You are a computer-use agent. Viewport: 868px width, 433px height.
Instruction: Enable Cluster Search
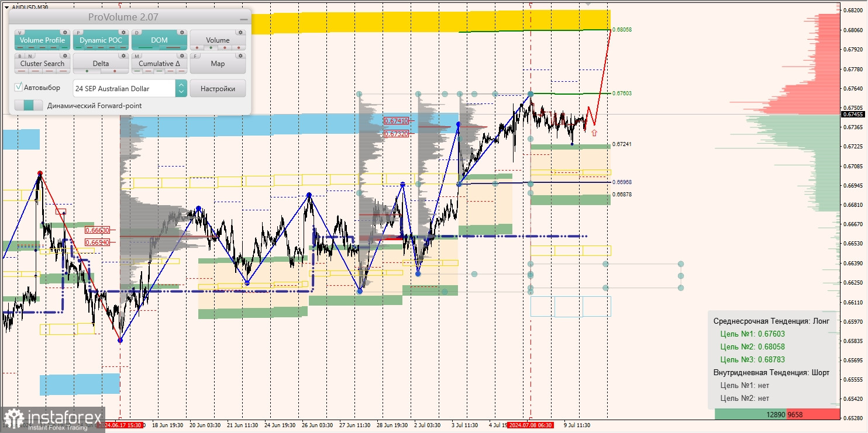click(x=43, y=64)
